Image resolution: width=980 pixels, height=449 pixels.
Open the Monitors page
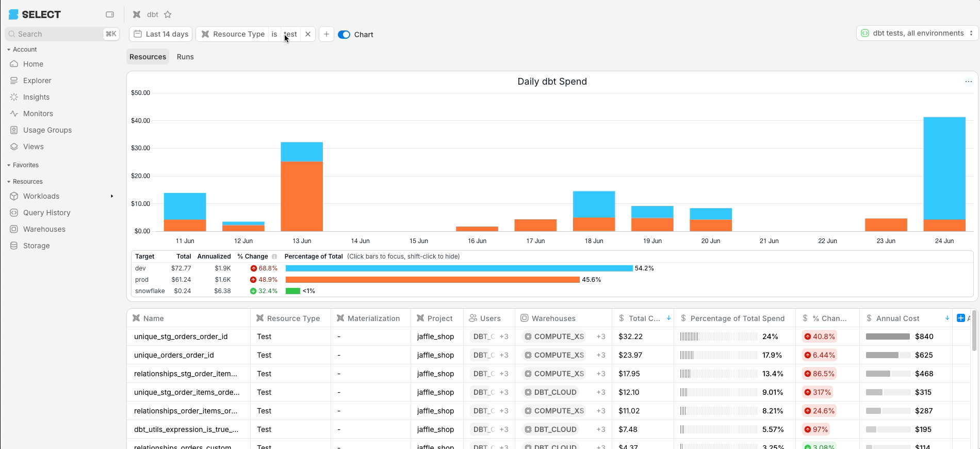(x=38, y=114)
